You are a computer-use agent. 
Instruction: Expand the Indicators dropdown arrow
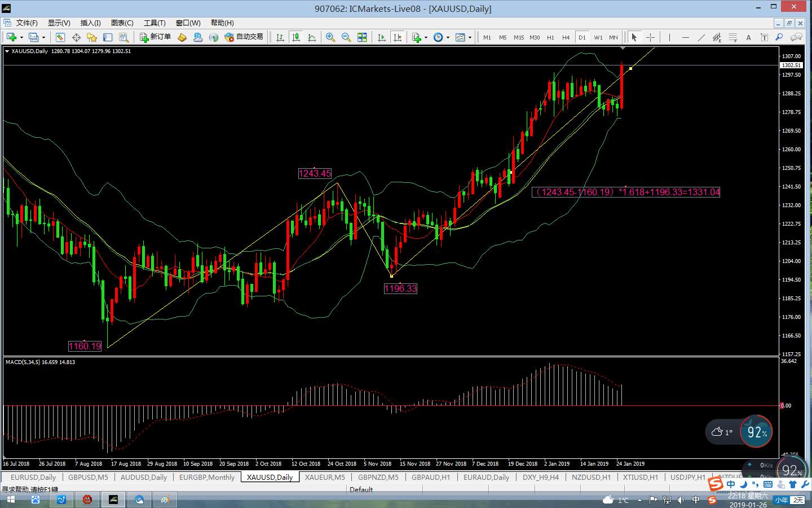[x=426, y=37]
